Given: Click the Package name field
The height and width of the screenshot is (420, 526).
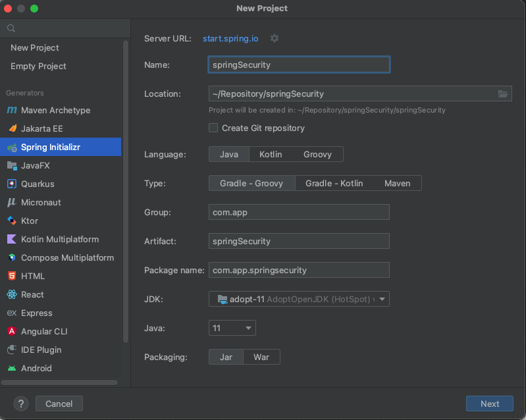Looking at the screenshot, I should [299, 270].
